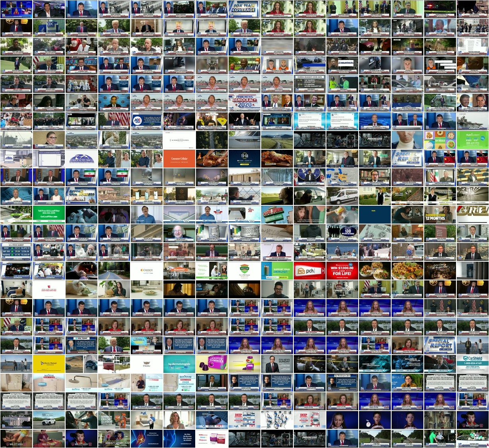Viewport: 489px width, 448px height.
Task: Select the Florida deadliest COVID days frame
Action: tap(309, 84)
